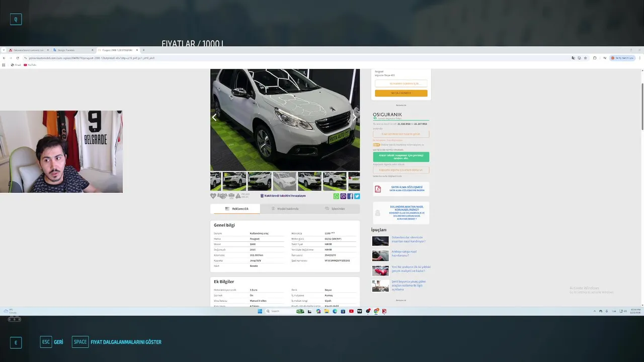Bookmark this page with the star icon
644x362 pixels.
click(585, 58)
